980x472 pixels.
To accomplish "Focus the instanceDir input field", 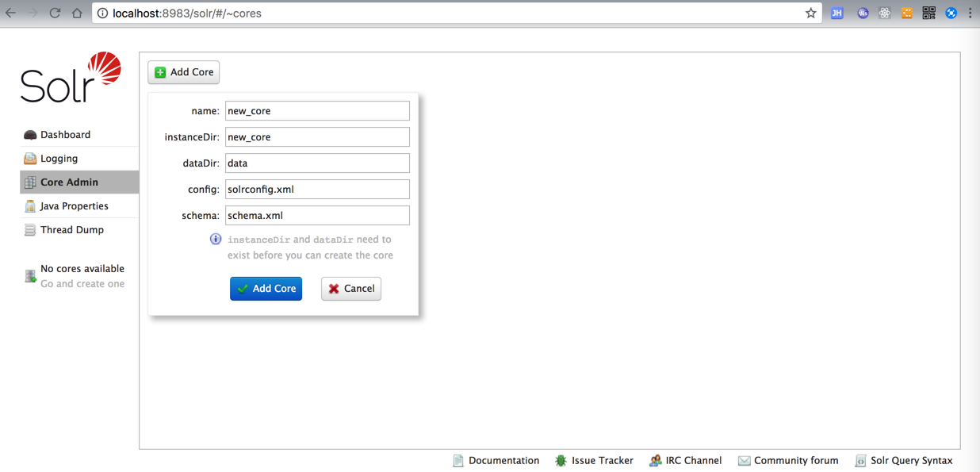I will click(x=317, y=137).
